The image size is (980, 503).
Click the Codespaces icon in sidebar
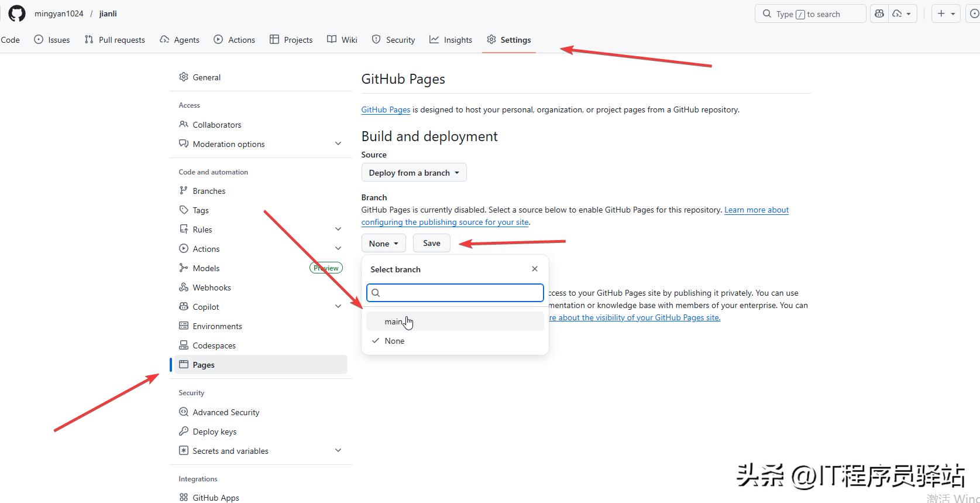click(x=184, y=345)
